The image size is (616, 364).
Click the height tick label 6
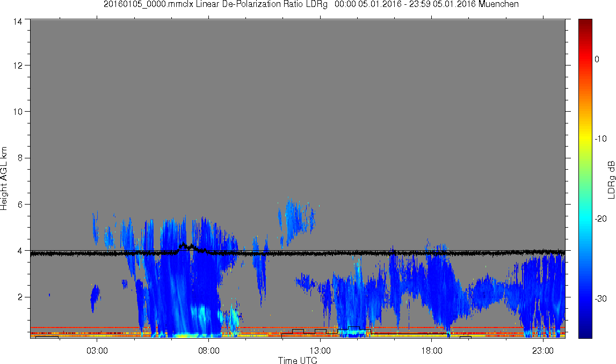(20, 204)
